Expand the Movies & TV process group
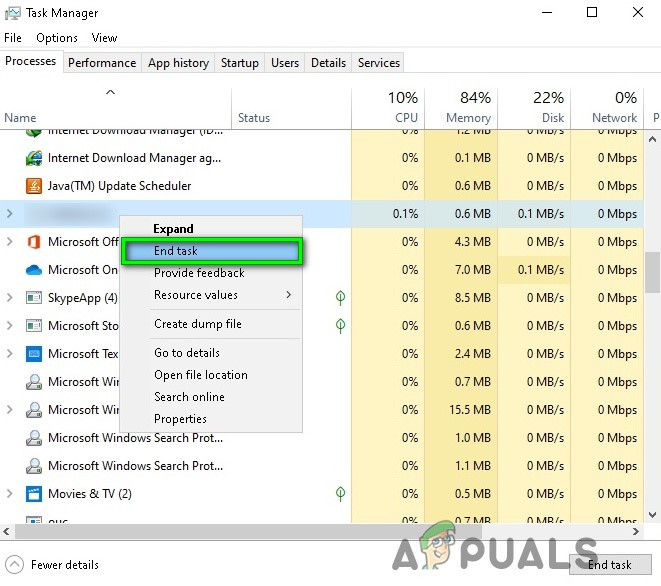The image size is (661, 586). coord(10,494)
